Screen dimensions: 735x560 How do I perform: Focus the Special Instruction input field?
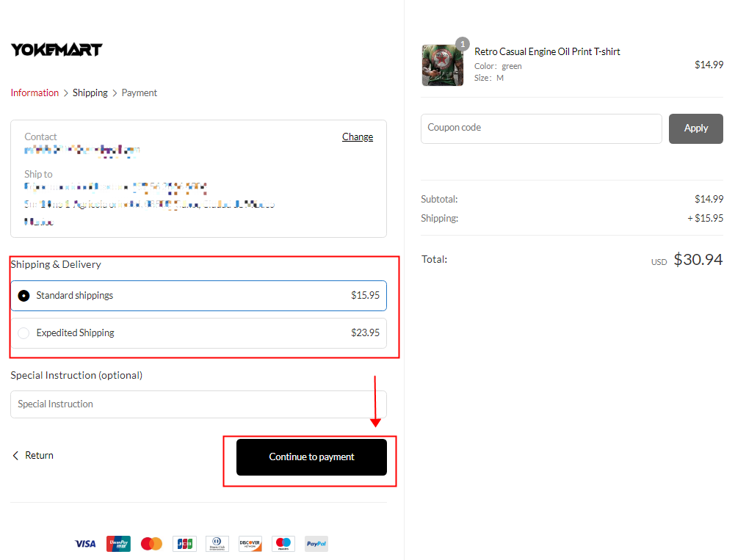[199, 404]
